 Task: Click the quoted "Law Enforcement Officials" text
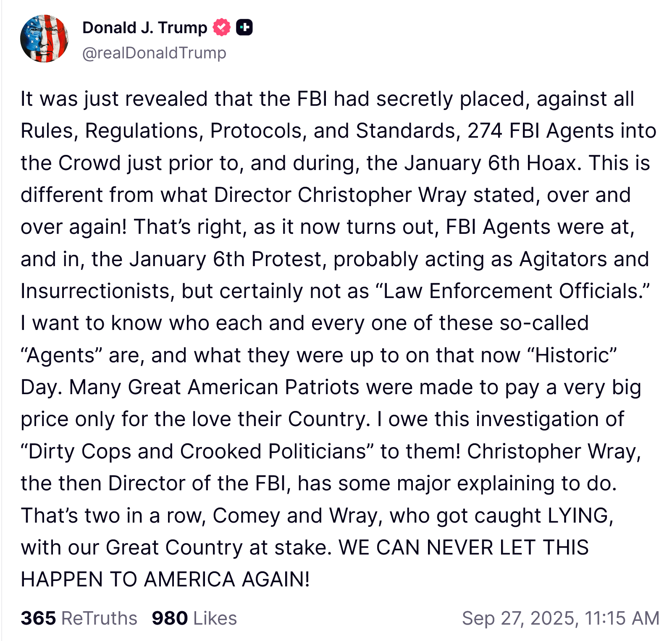pos(509,291)
